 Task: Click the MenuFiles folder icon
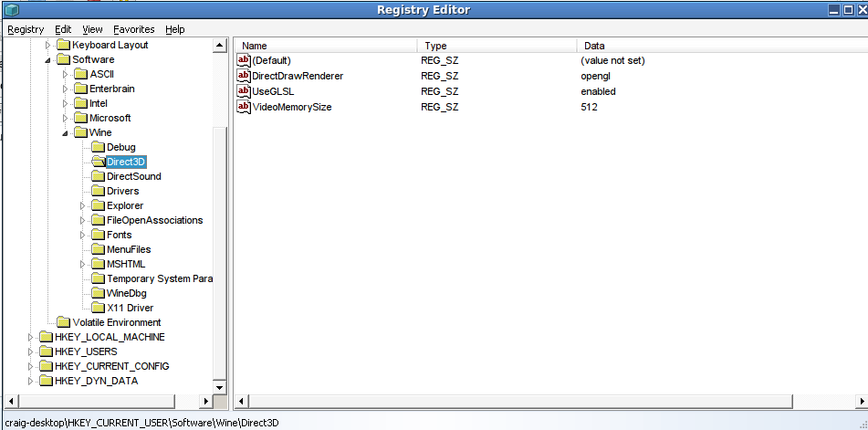(98, 249)
